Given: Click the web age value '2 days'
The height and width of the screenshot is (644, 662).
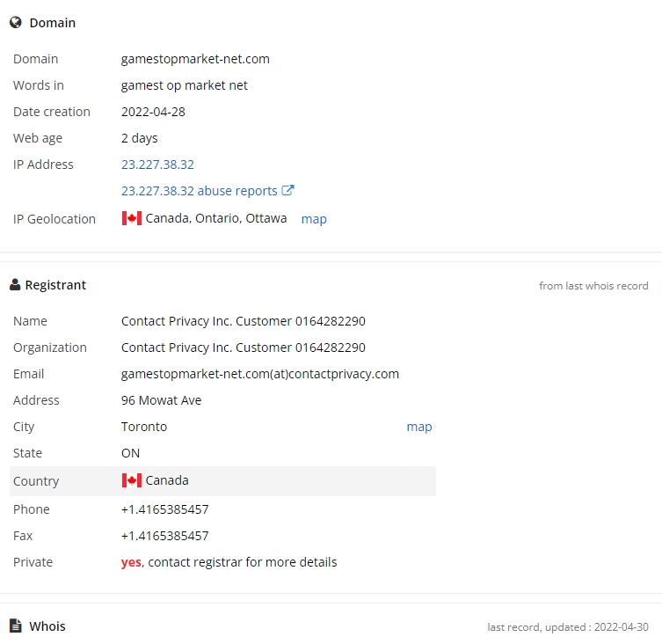Looking at the screenshot, I should pyautogui.click(x=139, y=138).
